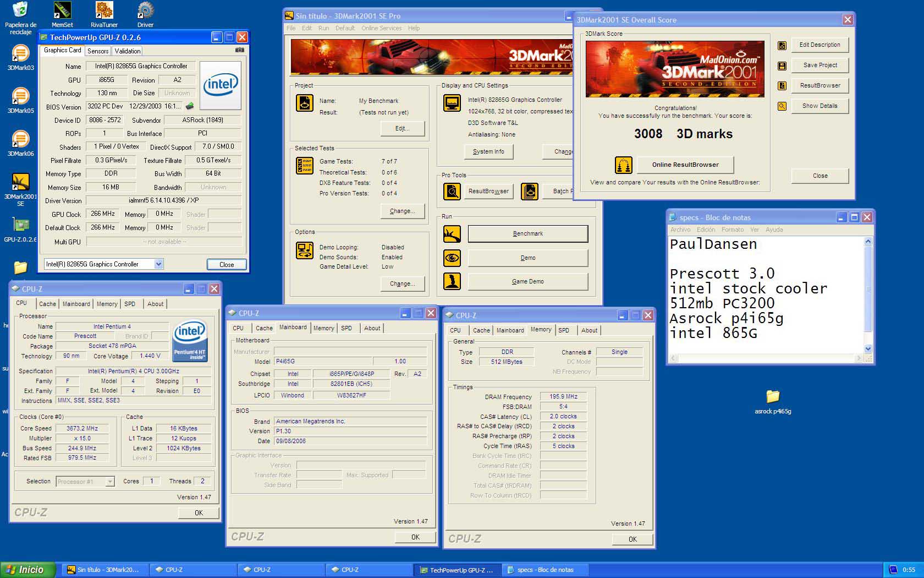Click the System Info button
The image size is (924, 578).
[x=488, y=151]
